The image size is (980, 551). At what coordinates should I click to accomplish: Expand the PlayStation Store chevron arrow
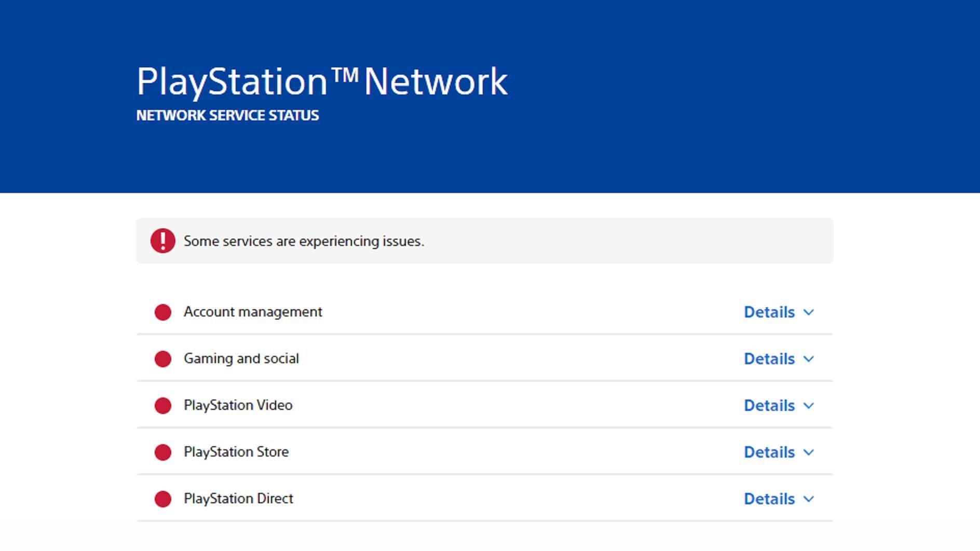coord(809,452)
